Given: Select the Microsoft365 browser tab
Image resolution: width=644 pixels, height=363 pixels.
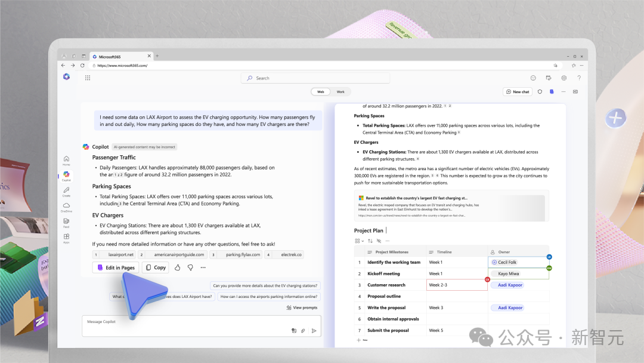Looking at the screenshot, I should [x=122, y=56].
